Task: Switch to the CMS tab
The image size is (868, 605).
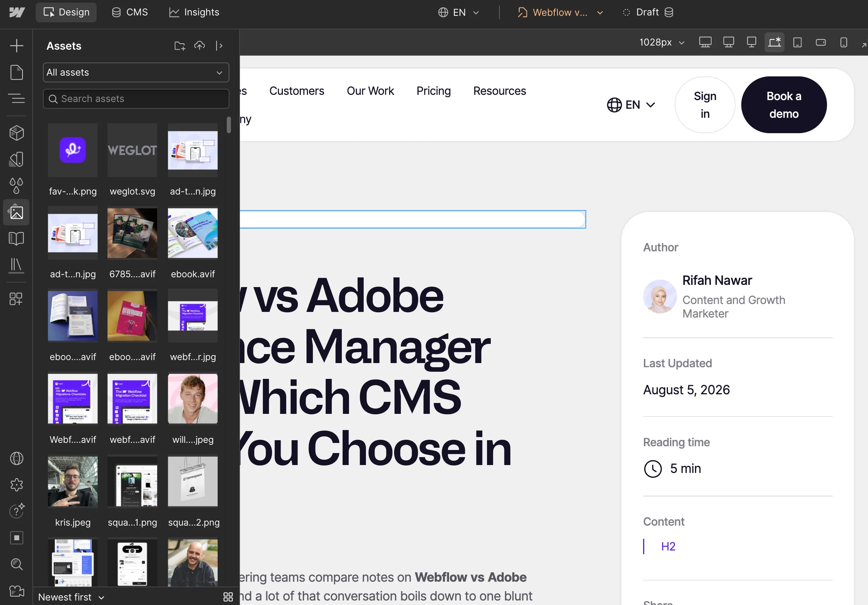Action: 130,12
